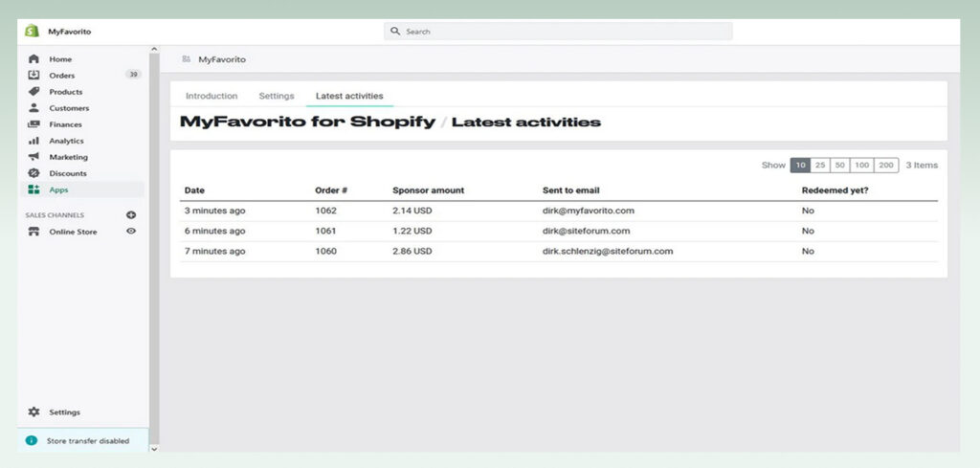Click order number 1061
This screenshot has height=468, width=980.
(x=325, y=231)
